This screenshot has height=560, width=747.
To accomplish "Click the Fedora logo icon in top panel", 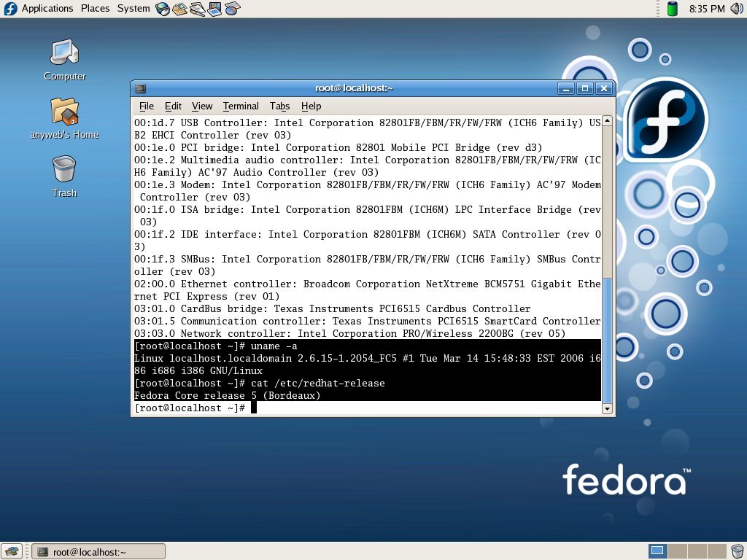I will click(x=10, y=9).
